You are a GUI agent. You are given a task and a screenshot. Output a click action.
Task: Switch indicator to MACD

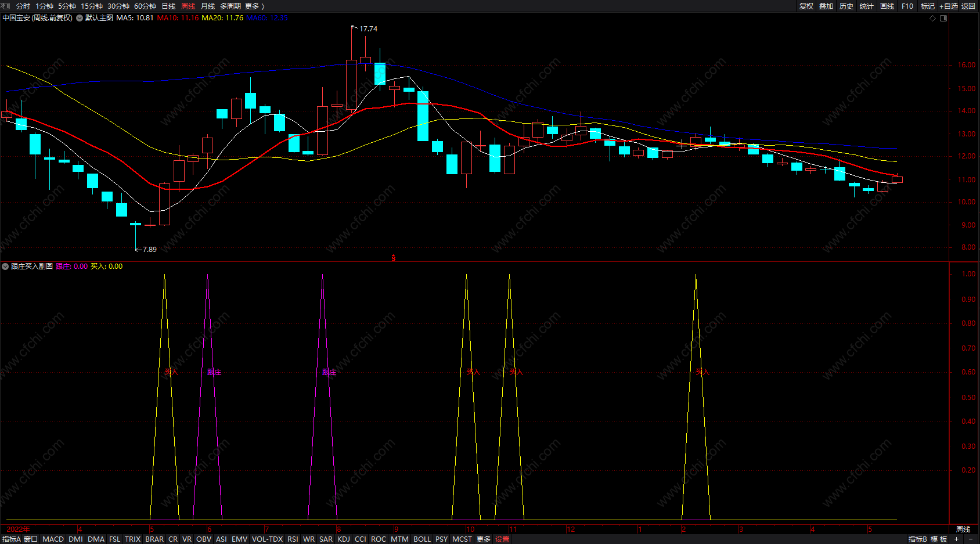point(53,539)
